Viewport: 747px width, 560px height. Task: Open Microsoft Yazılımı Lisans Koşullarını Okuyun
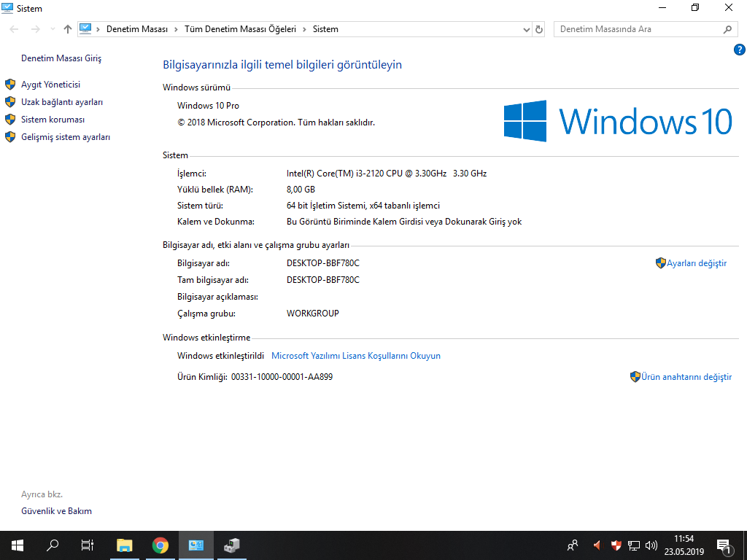pos(356,356)
